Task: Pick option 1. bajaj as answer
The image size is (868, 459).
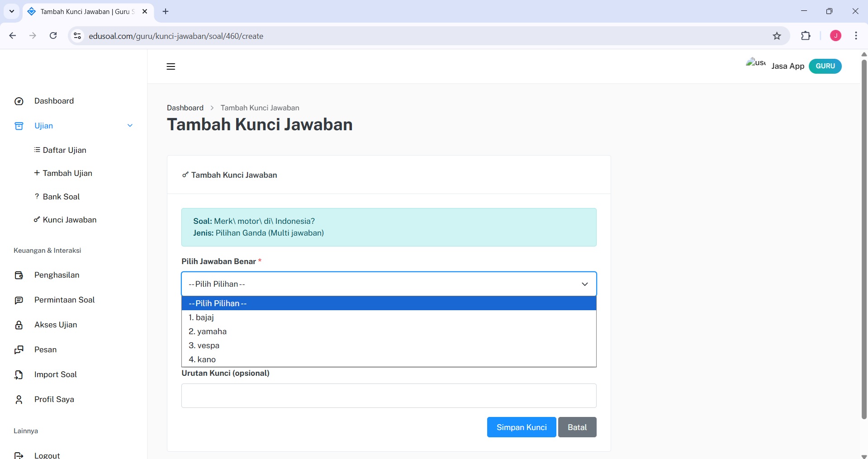Action: click(201, 317)
